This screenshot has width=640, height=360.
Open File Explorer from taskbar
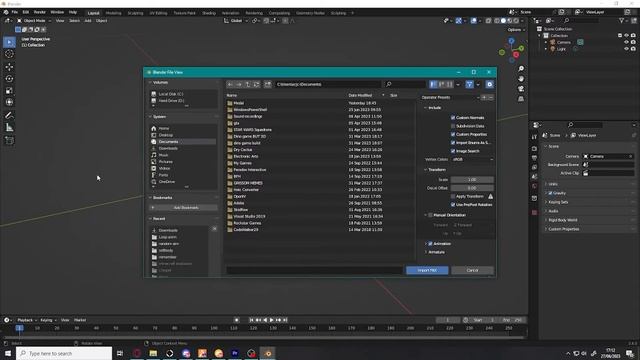pos(153,353)
